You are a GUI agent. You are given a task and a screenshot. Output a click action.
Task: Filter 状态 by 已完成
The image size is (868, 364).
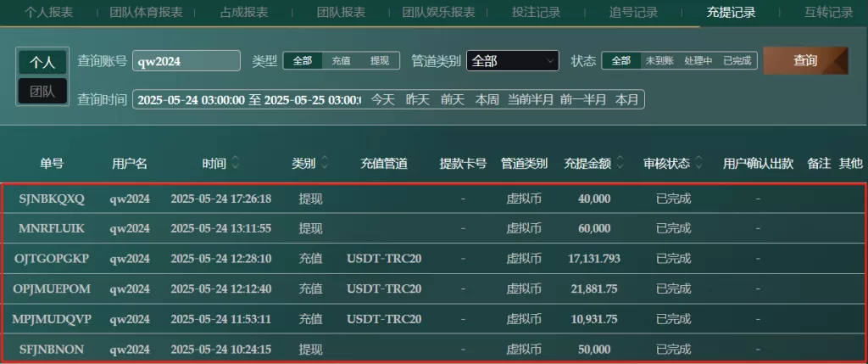click(737, 61)
